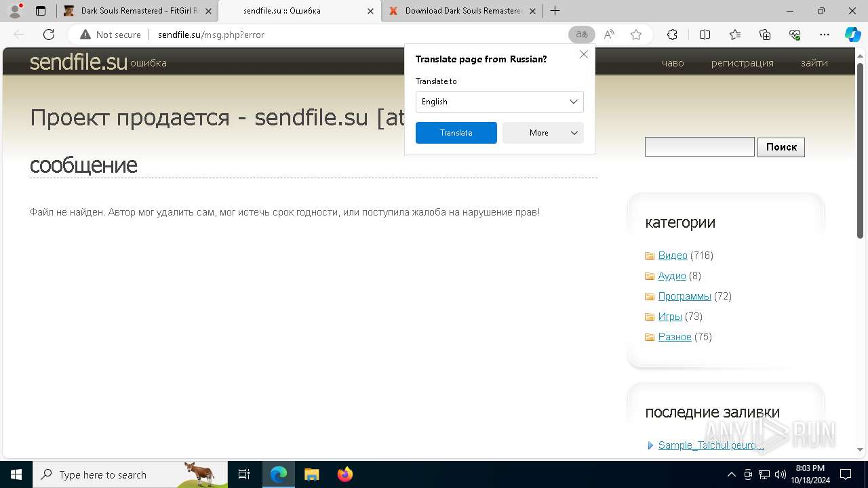Open the Sample_Talchul file link
The width and height of the screenshot is (868, 488).
[x=711, y=445]
